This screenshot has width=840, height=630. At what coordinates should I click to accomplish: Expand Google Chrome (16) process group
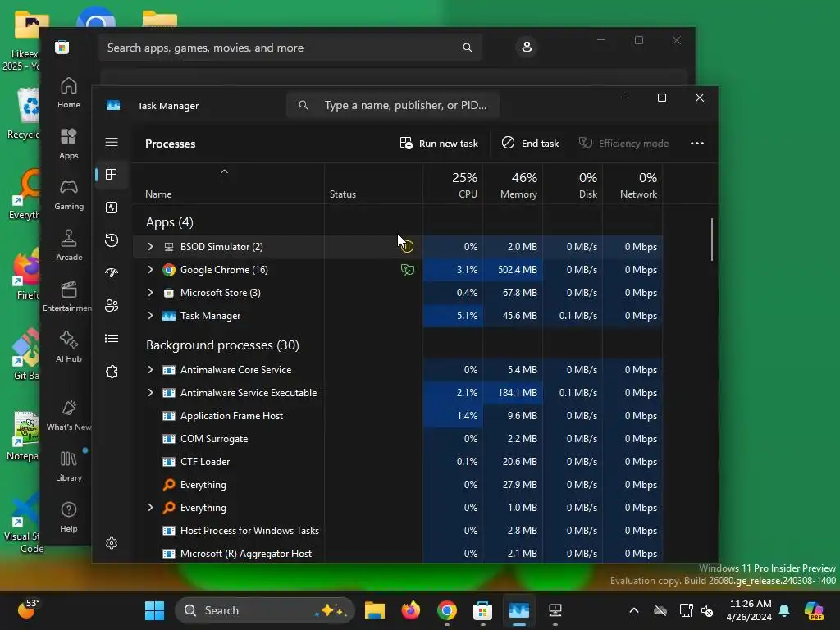[151, 269]
